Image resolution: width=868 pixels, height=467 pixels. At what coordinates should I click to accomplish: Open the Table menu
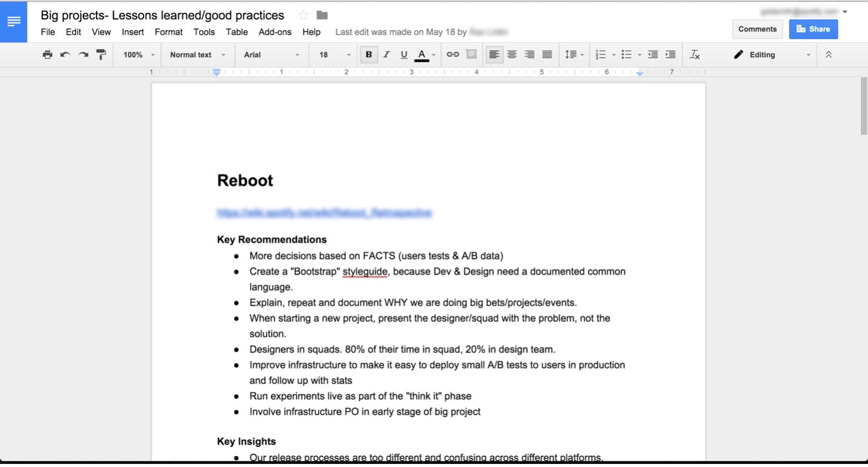point(237,32)
